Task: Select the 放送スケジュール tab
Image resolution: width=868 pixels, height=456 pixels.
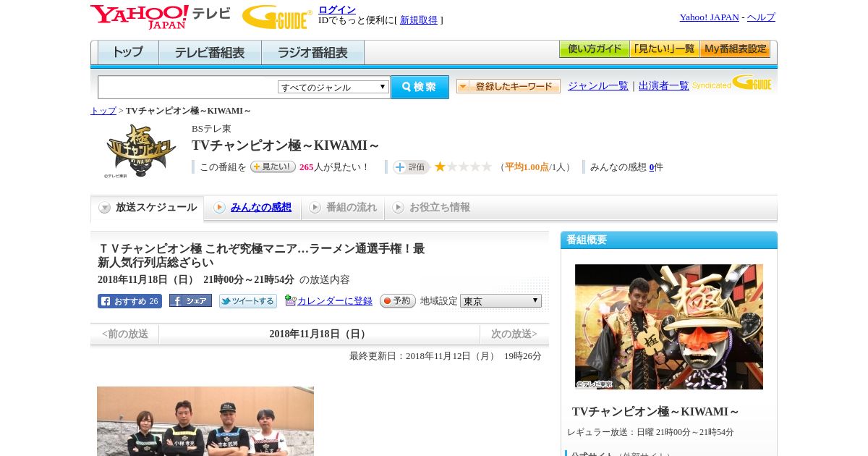Action: point(148,208)
